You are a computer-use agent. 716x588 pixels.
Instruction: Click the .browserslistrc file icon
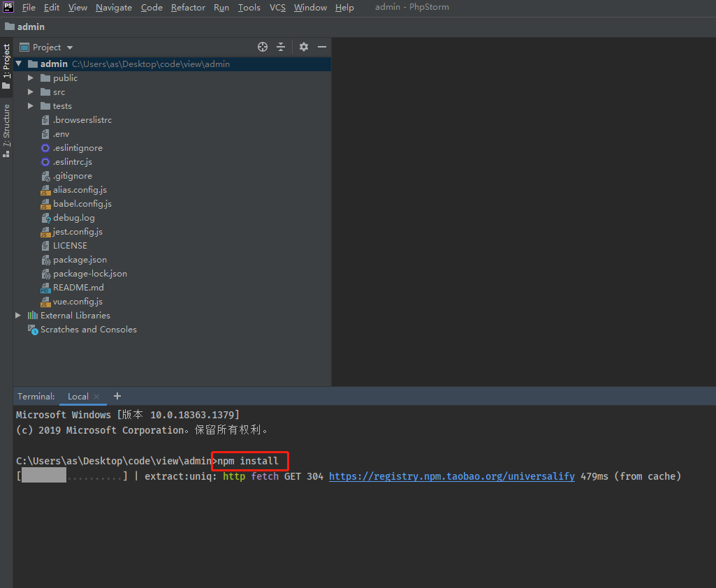tap(45, 120)
